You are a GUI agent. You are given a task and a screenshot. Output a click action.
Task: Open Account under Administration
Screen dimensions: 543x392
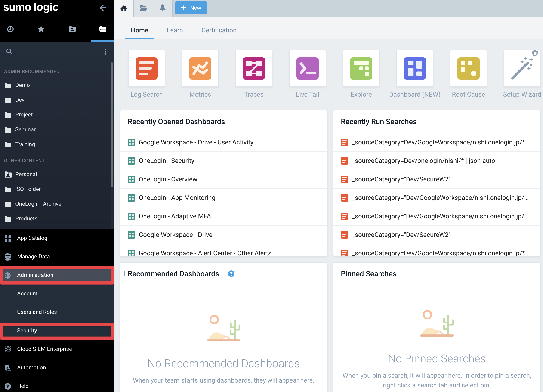click(57, 294)
